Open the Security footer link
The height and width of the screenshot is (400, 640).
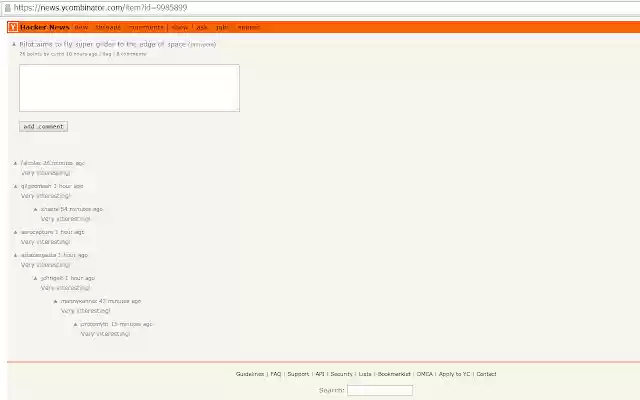342,374
